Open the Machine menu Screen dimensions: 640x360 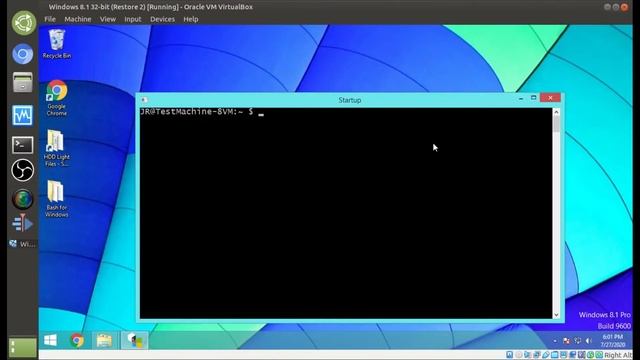click(x=78, y=19)
